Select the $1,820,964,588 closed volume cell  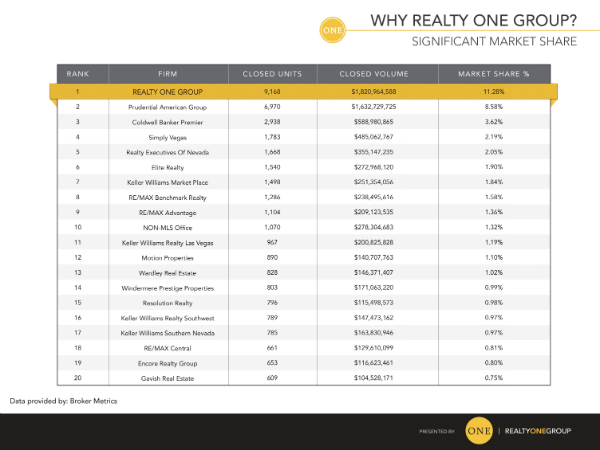374,92
